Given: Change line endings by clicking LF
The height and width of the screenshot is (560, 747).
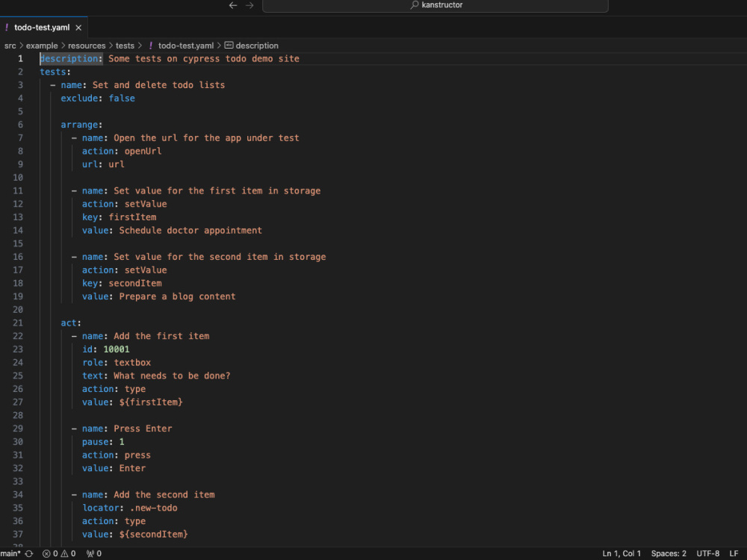Looking at the screenshot, I should point(733,553).
